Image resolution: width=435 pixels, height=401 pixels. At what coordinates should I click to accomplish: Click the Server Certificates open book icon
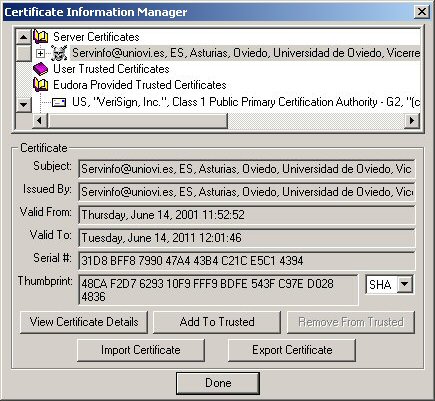pos(41,37)
